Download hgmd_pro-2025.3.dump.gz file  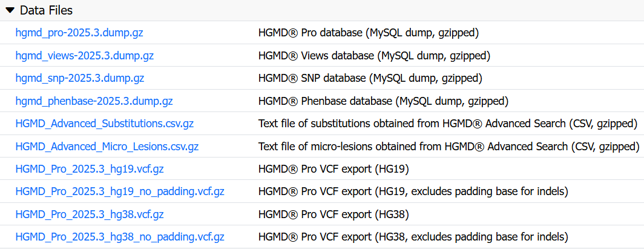tap(79, 33)
